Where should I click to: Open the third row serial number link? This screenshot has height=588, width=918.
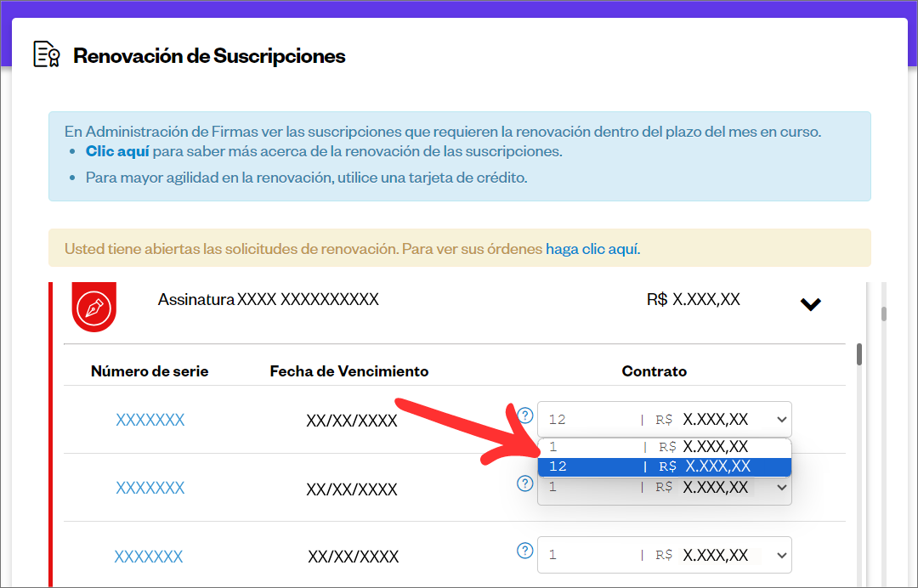(x=149, y=557)
